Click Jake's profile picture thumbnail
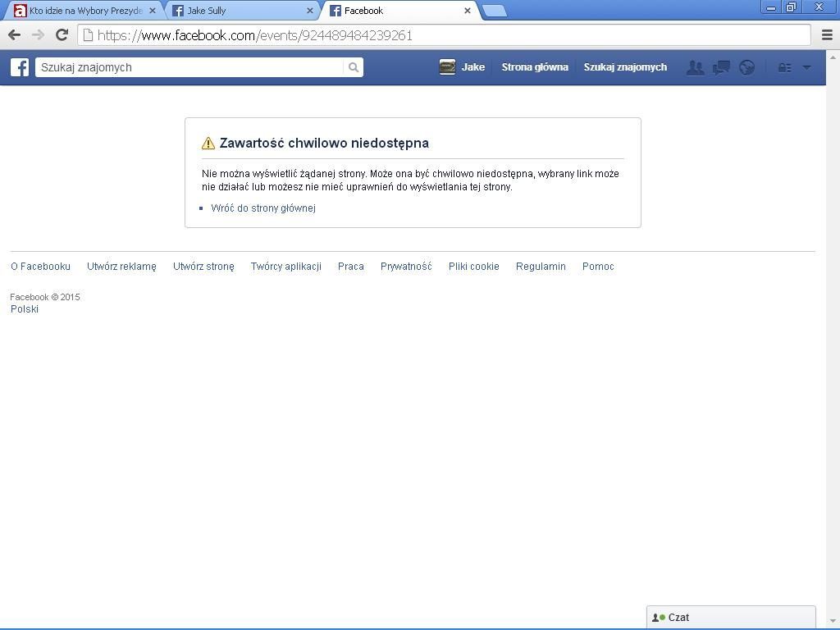Screen dimensions: 840x630 click(x=447, y=67)
